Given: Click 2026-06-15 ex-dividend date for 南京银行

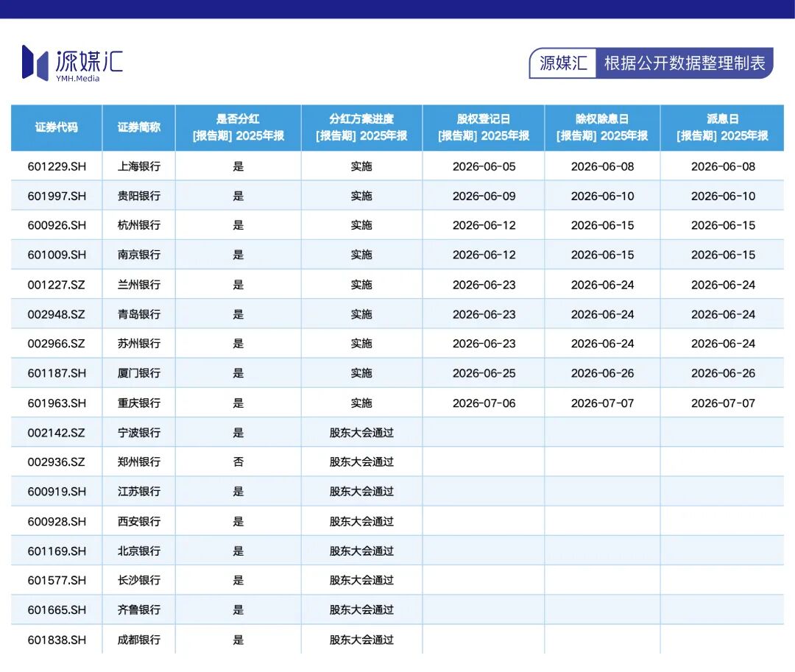Looking at the screenshot, I should (x=602, y=255).
